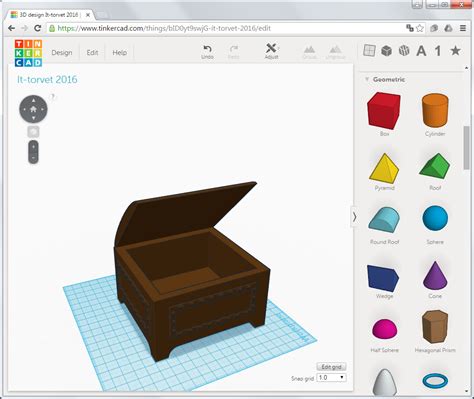
Task: Rotate view right with the arrow
Action: coord(42,109)
